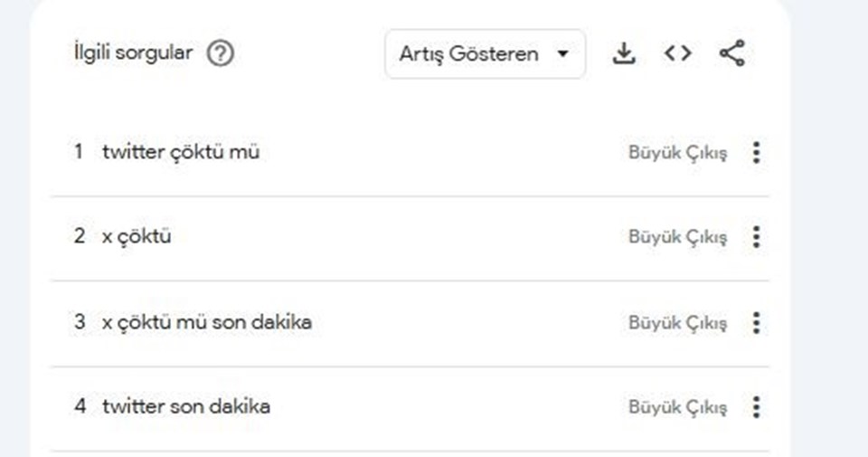Click rank number 1 in the list

(79, 151)
